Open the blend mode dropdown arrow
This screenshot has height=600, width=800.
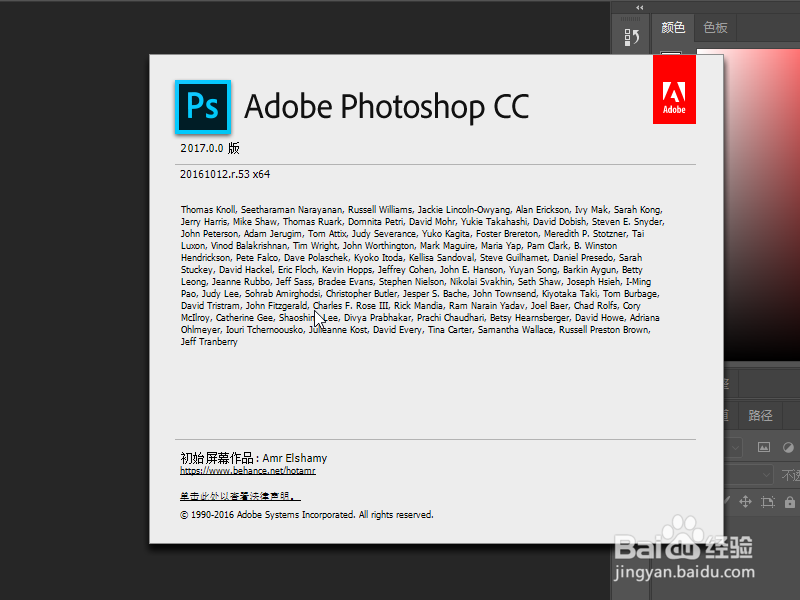click(734, 447)
